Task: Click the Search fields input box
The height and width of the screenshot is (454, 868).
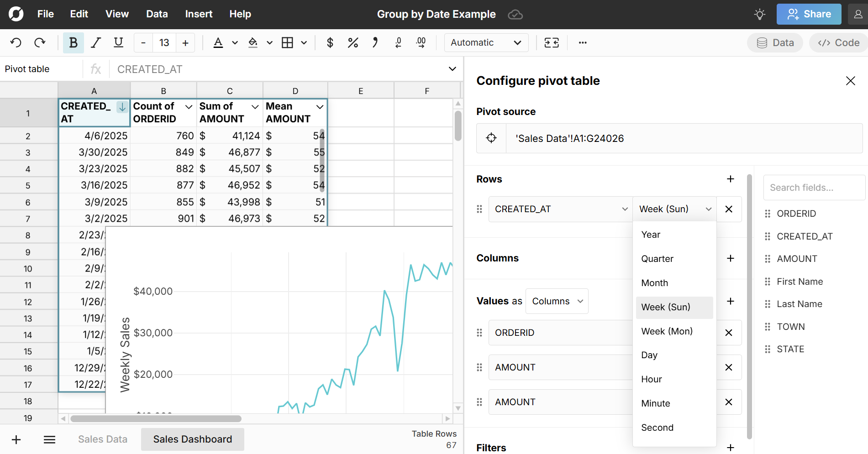Action: [x=814, y=188]
